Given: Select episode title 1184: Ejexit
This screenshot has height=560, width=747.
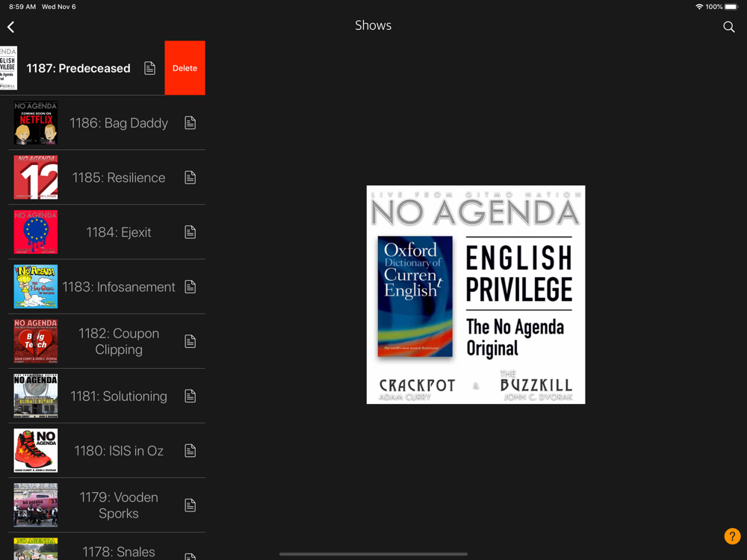Looking at the screenshot, I should point(119,232).
